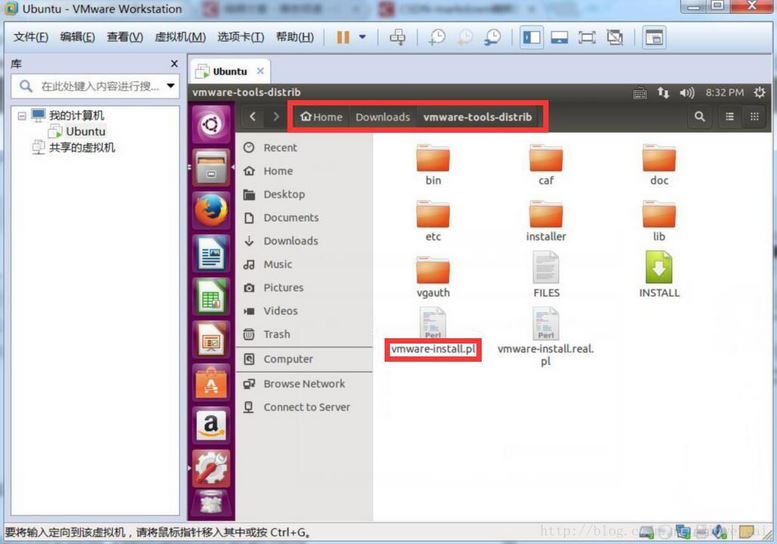
Task: Switch file manager to list view
Action: pos(730,117)
